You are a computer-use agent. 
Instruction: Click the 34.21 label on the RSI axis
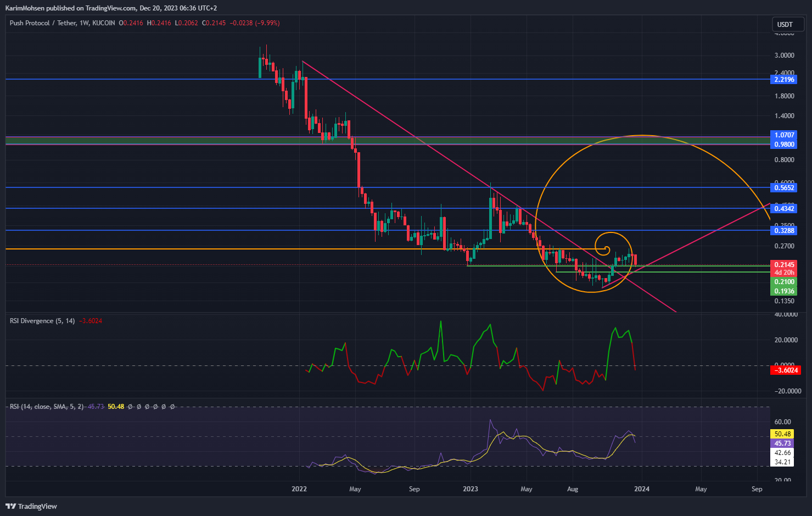pyautogui.click(x=782, y=462)
